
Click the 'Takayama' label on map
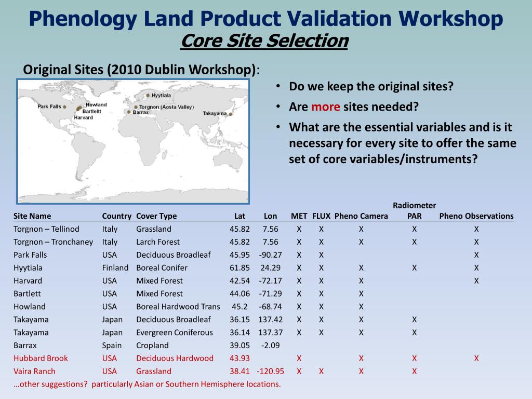click(215, 113)
